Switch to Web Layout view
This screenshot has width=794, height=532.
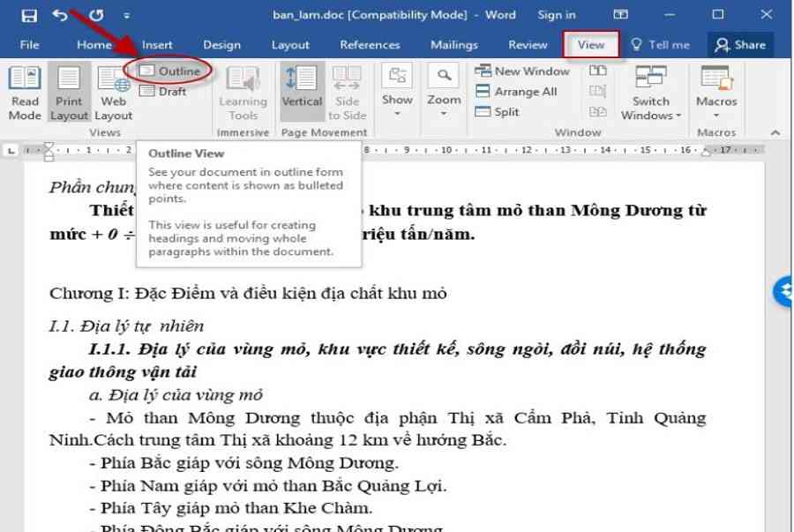114,94
